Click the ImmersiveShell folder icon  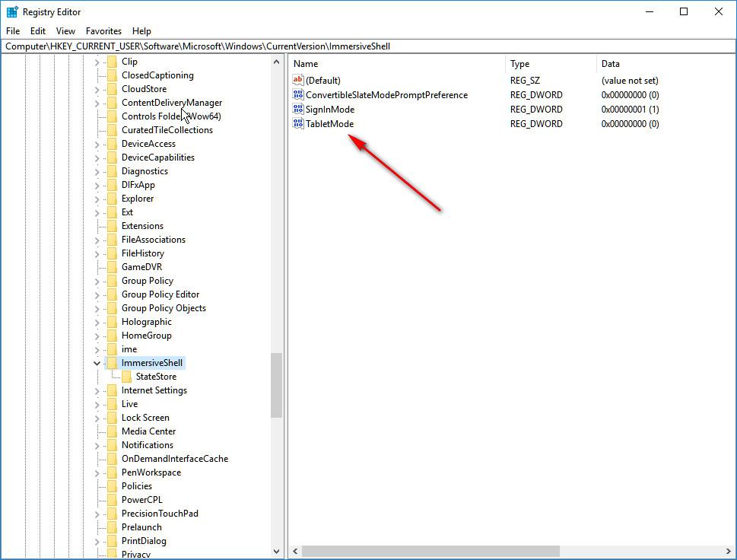tap(112, 362)
